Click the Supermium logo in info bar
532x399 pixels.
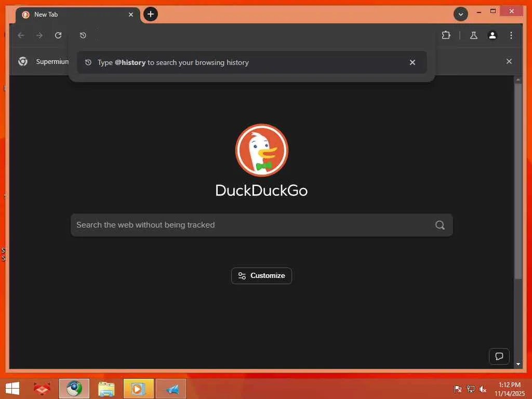[x=23, y=61]
